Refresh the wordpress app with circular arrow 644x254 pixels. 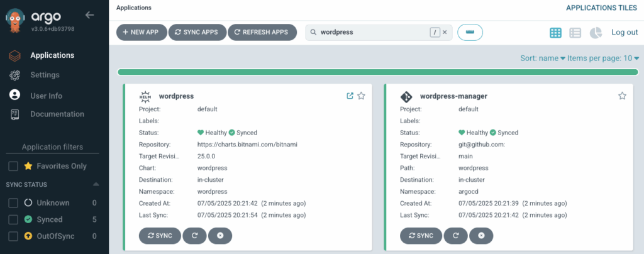(x=194, y=236)
